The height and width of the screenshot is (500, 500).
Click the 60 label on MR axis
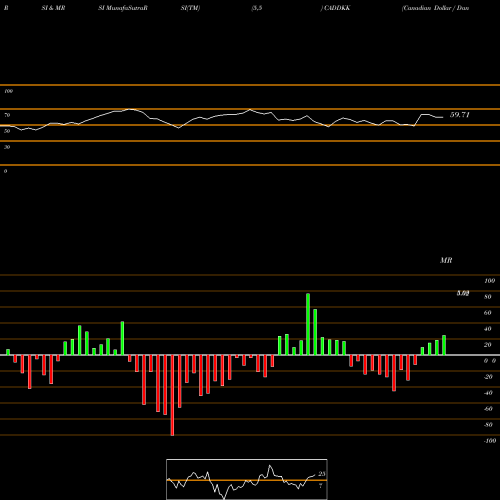488,313
